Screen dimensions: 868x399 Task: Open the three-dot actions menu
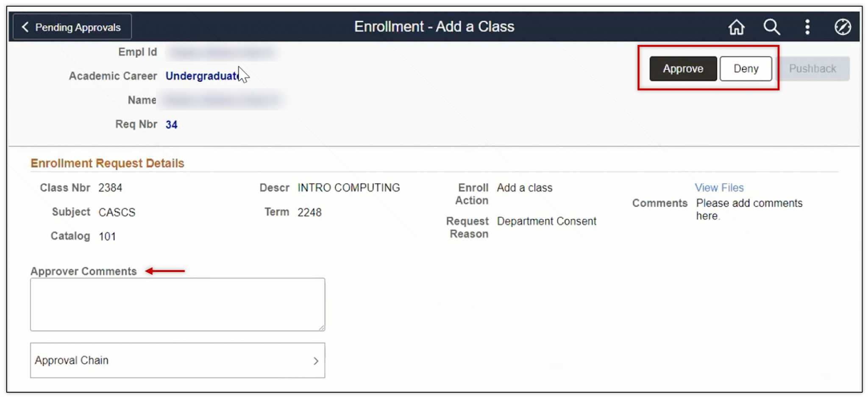807,27
